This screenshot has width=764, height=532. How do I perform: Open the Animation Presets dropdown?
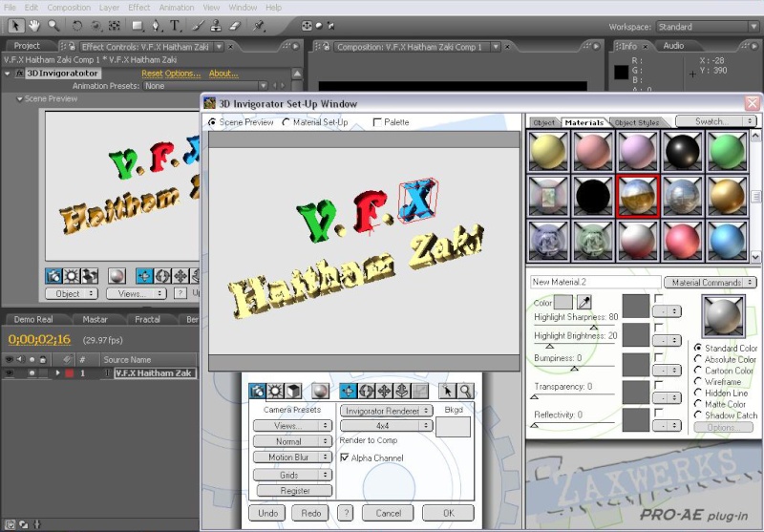click(205, 86)
